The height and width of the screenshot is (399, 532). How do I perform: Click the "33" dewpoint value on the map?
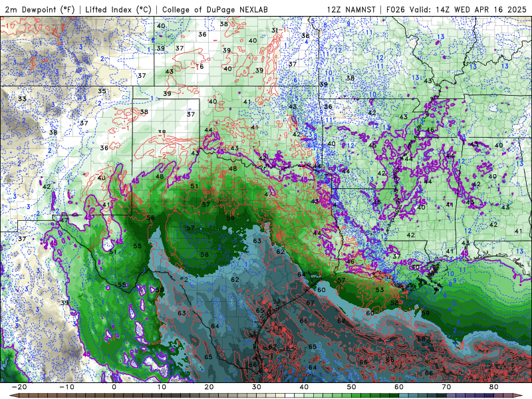(x=22, y=98)
